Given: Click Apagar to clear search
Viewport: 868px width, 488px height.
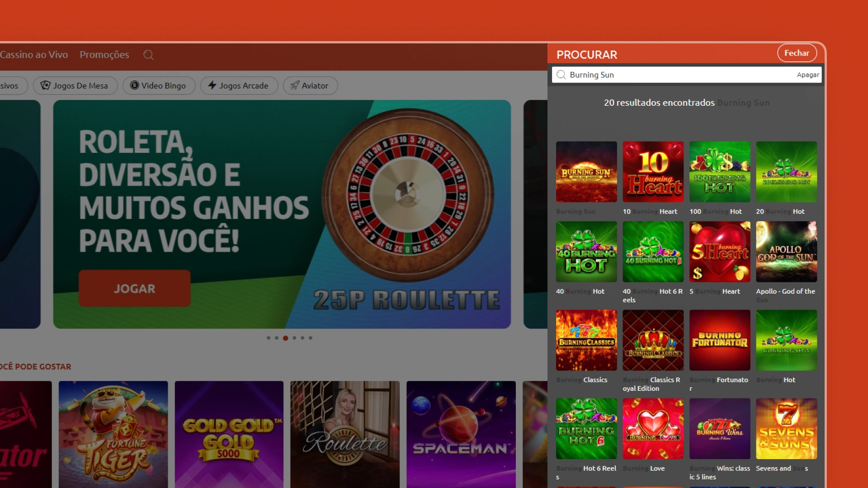Looking at the screenshot, I should point(807,75).
